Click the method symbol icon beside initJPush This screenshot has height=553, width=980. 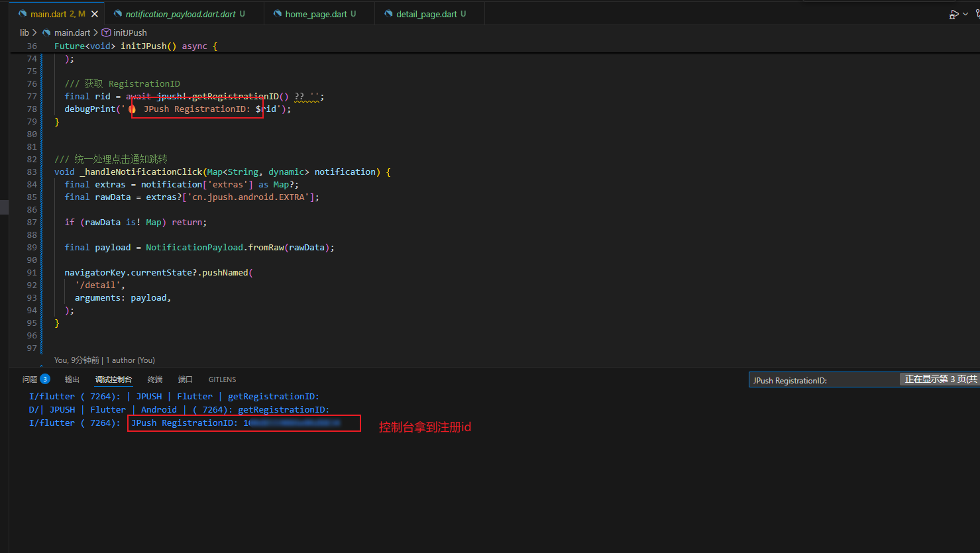106,32
